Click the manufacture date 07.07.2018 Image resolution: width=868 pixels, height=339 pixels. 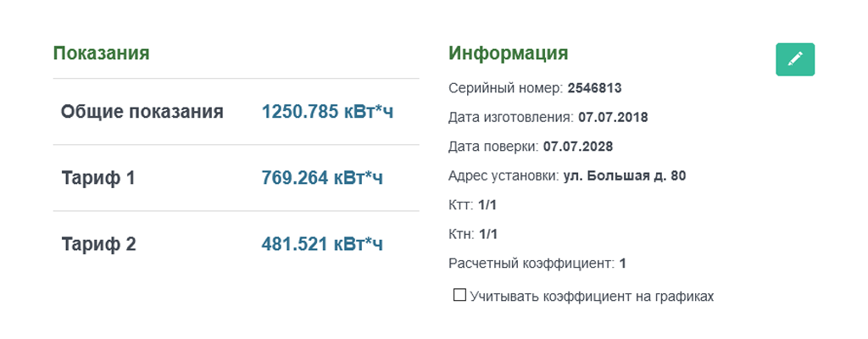pyautogui.click(x=613, y=117)
